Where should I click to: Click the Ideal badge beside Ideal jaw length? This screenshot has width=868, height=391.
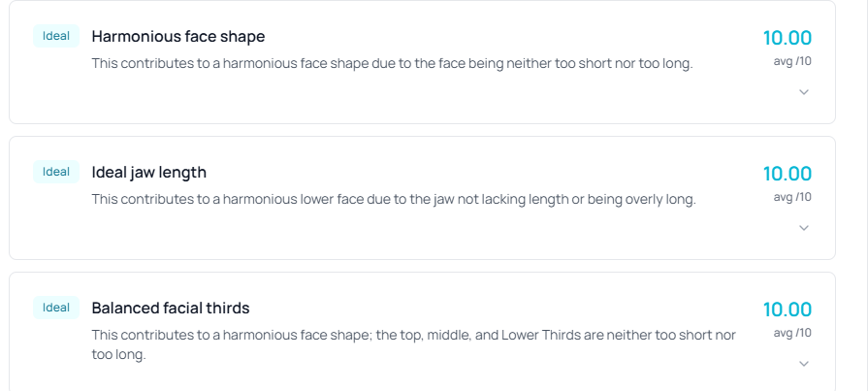(56, 172)
